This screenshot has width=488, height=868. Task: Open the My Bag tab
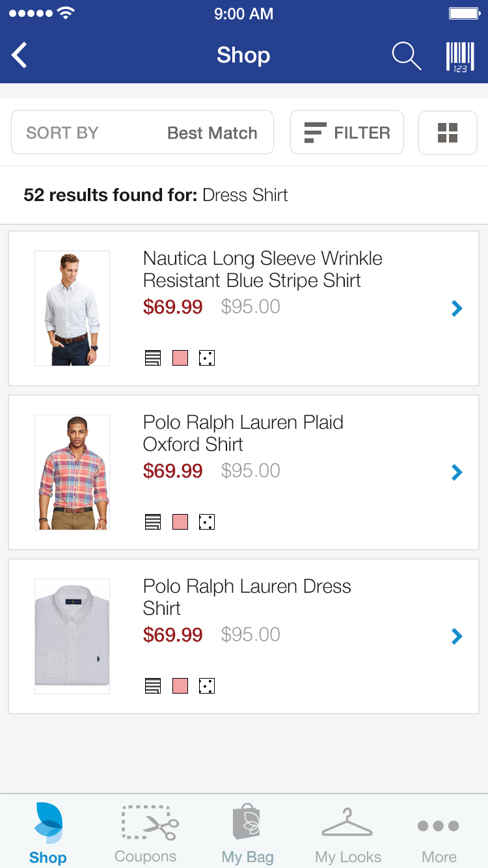click(247, 833)
